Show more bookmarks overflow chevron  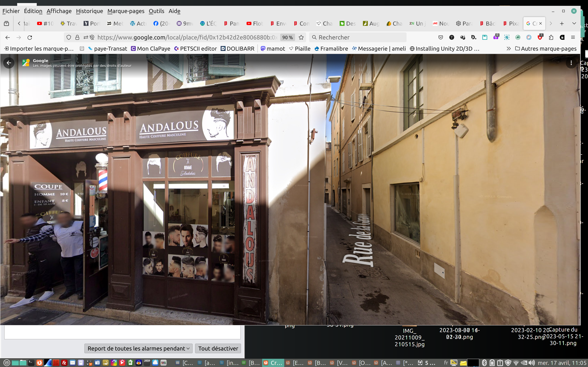(x=509, y=49)
